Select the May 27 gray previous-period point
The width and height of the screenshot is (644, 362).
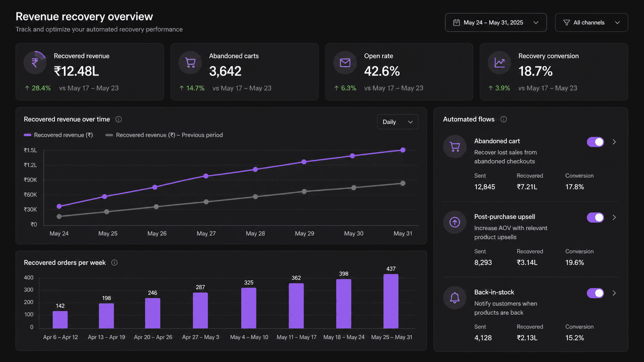(x=206, y=202)
